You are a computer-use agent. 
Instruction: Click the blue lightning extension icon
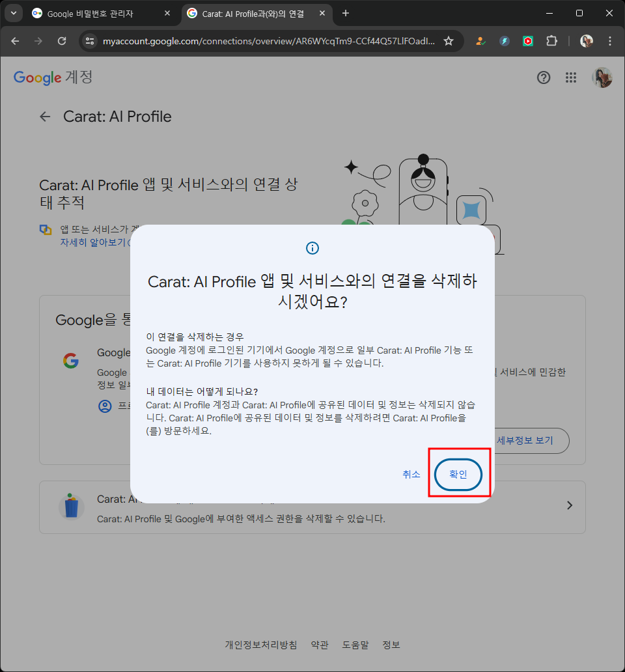click(504, 41)
